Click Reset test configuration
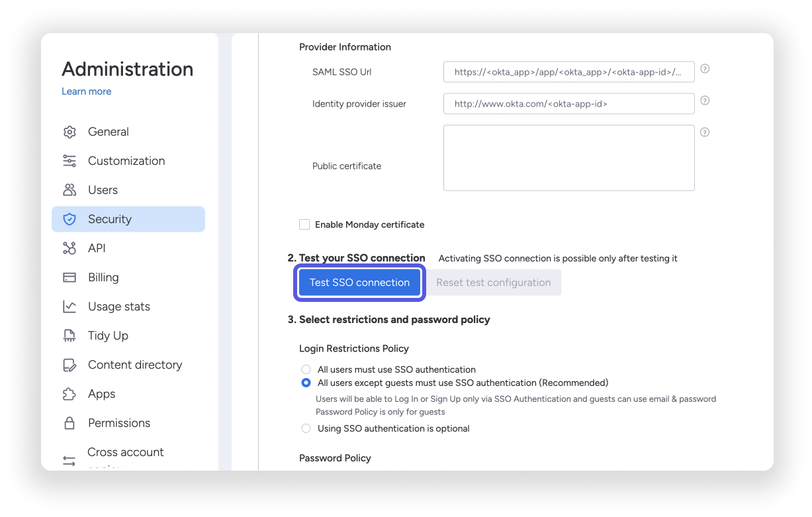The width and height of the screenshot is (812, 517). pyautogui.click(x=494, y=282)
